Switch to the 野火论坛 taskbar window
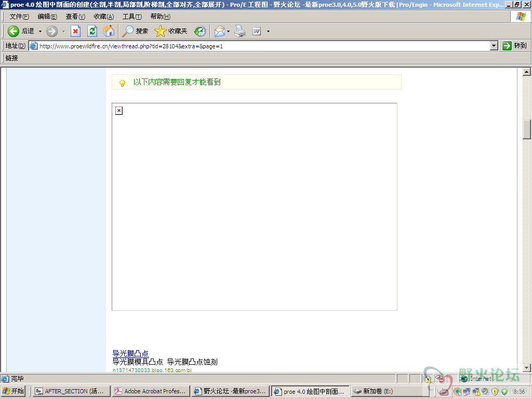 click(x=230, y=392)
